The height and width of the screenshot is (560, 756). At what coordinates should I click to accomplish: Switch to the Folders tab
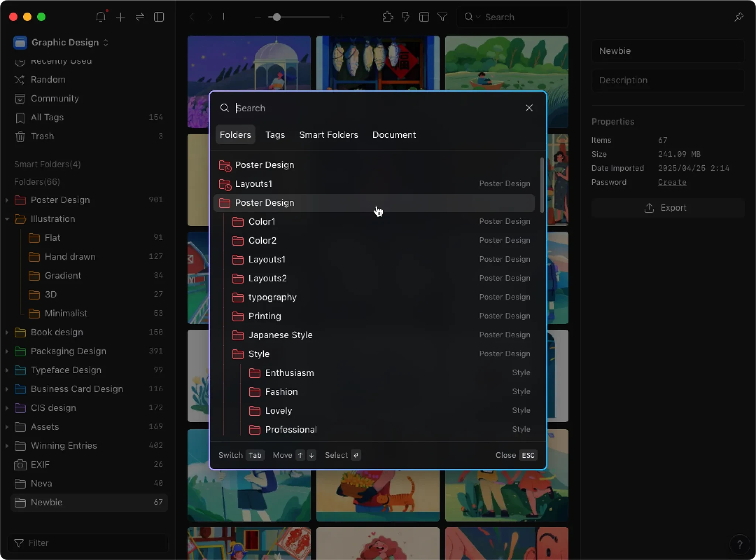[x=235, y=135]
